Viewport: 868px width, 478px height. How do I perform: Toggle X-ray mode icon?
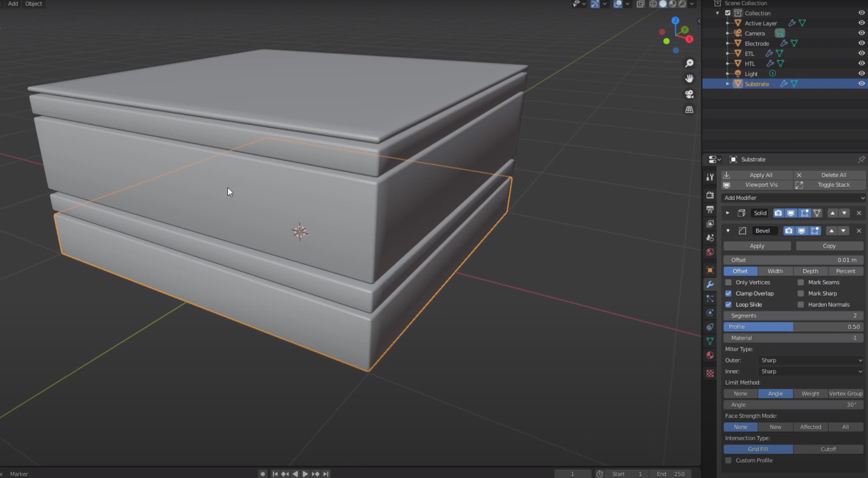[x=640, y=4]
